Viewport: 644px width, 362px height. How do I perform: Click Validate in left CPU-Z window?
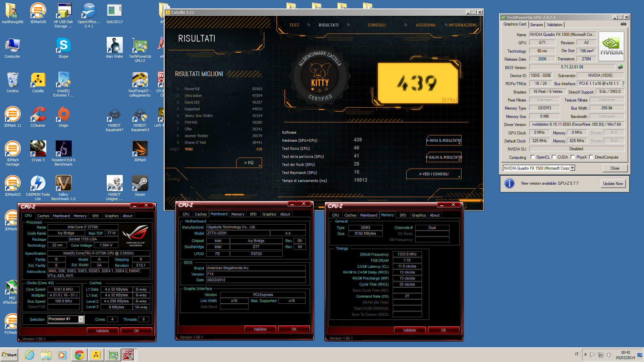(102, 331)
